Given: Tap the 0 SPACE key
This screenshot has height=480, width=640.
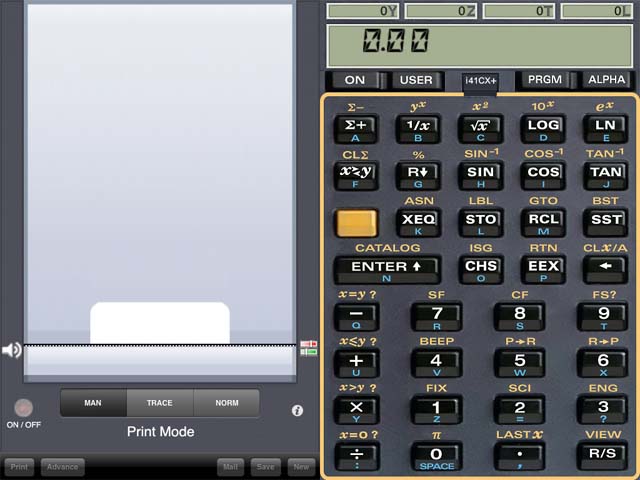Looking at the screenshot, I should click(437, 457).
